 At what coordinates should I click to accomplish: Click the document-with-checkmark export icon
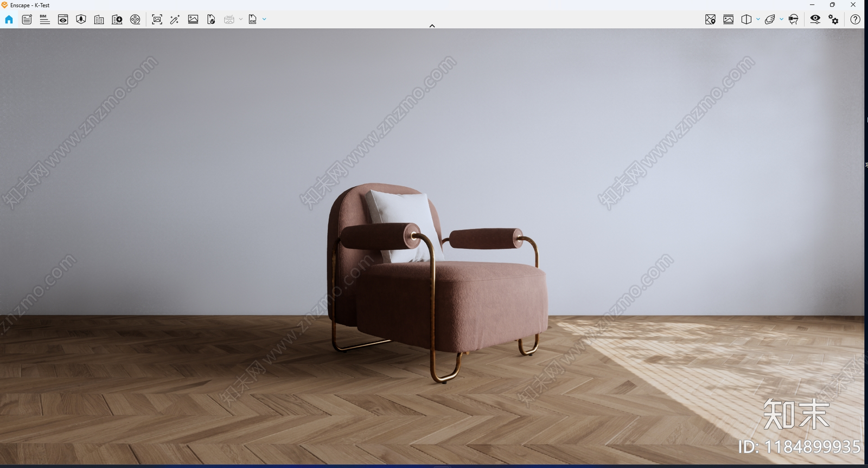(211, 20)
